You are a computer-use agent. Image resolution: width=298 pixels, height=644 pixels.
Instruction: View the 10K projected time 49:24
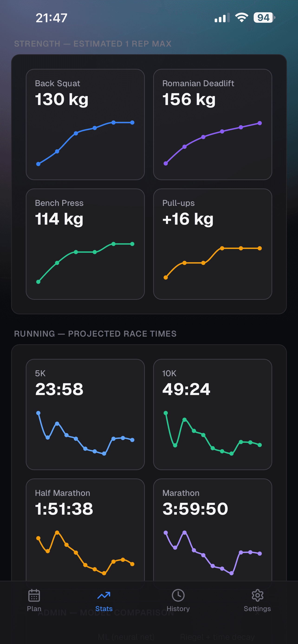coord(186,389)
